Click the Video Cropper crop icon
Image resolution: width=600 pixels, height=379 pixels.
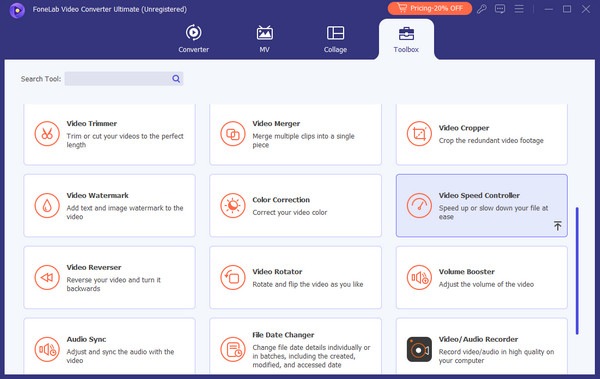(419, 134)
